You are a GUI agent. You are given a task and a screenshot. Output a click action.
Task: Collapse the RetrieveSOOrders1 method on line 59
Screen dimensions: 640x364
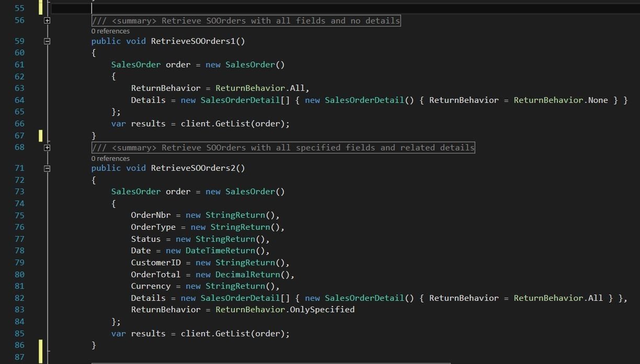(x=47, y=41)
